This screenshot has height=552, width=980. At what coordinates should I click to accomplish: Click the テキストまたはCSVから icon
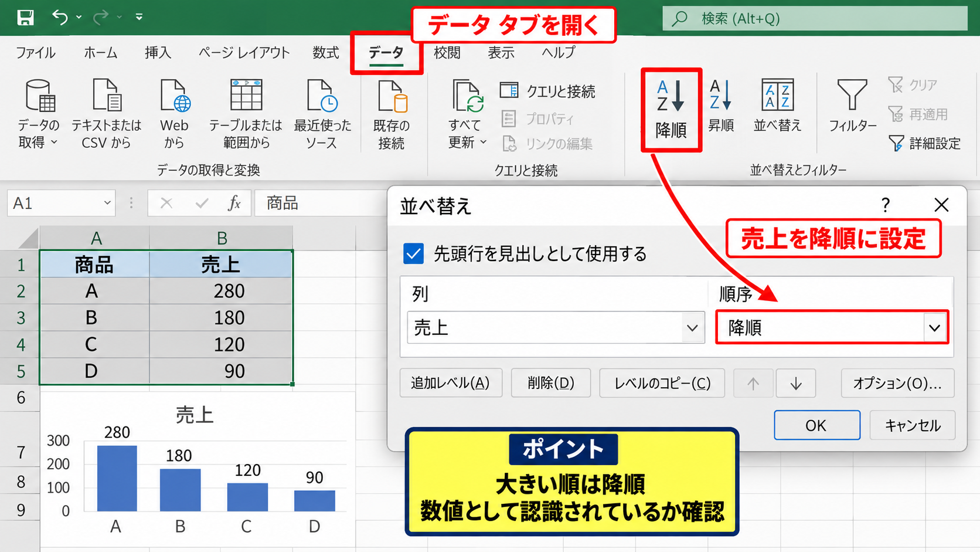click(x=107, y=95)
